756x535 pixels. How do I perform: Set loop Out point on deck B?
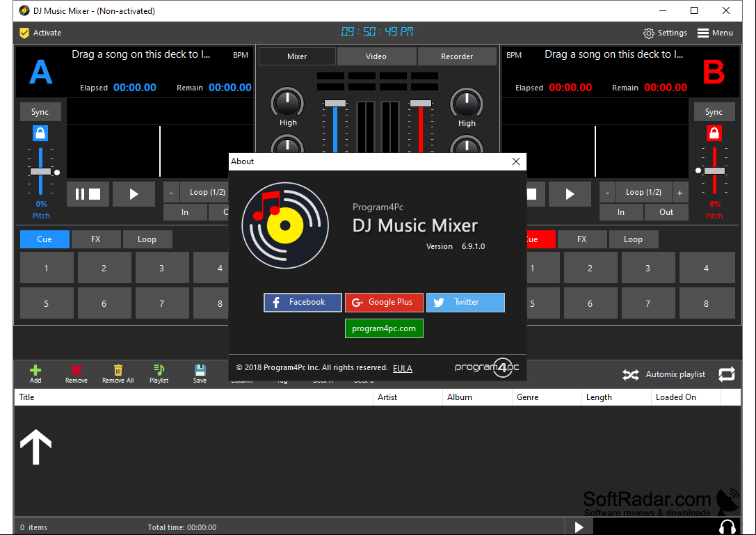(666, 212)
